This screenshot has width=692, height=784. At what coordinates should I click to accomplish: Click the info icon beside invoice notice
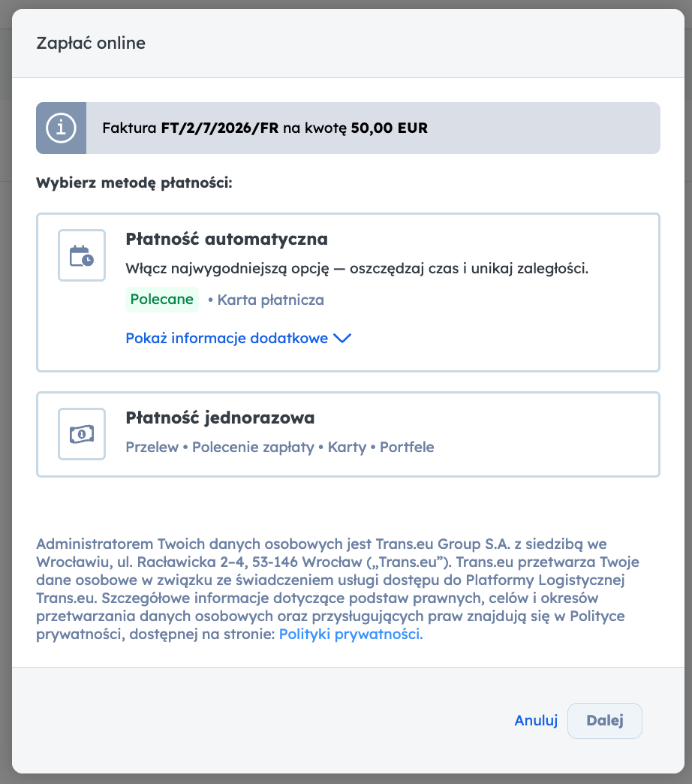click(61, 128)
